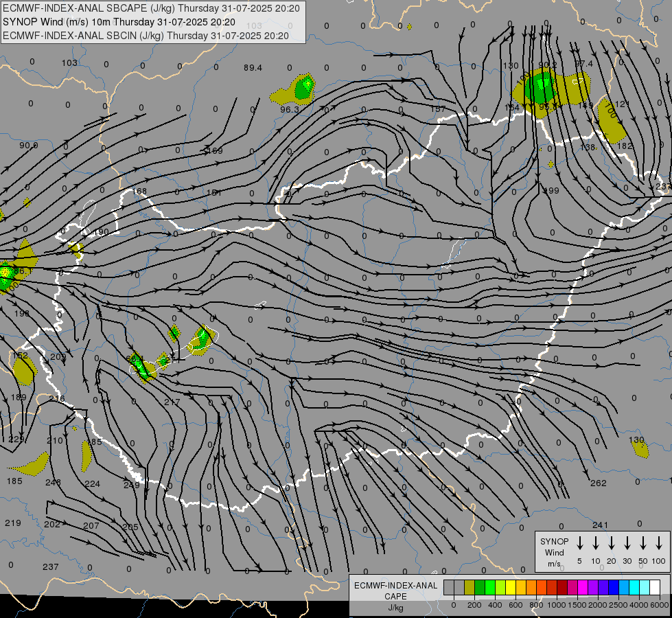This screenshot has height=618, width=672.
Task: Click the J/kg unit label in legend
Action: click(x=395, y=608)
